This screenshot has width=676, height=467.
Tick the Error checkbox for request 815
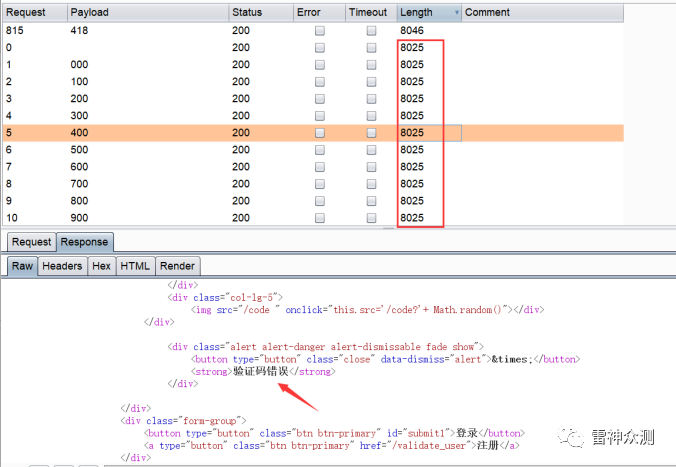pos(320,31)
